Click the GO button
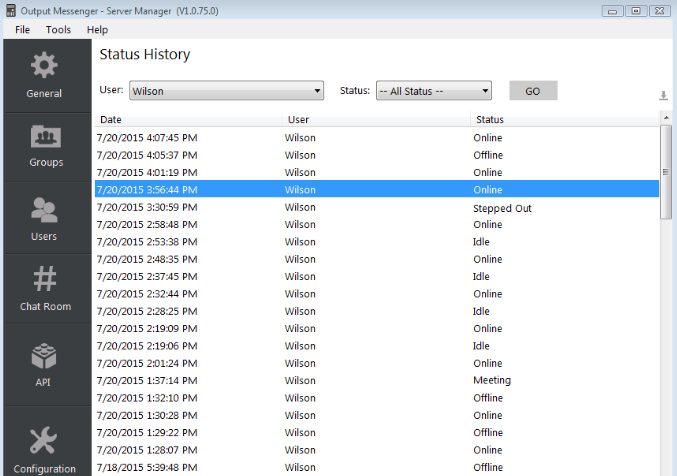 click(x=533, y=91)
